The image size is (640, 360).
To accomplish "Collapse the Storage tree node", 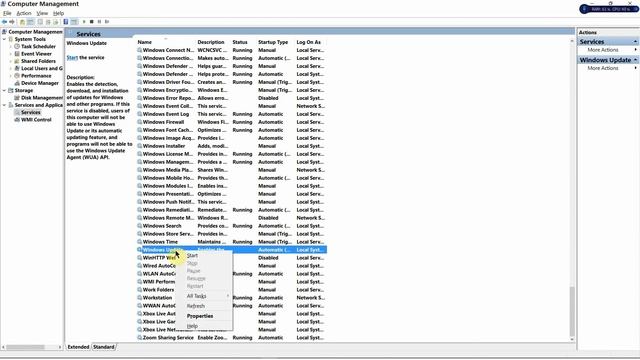I will (4, 91).
